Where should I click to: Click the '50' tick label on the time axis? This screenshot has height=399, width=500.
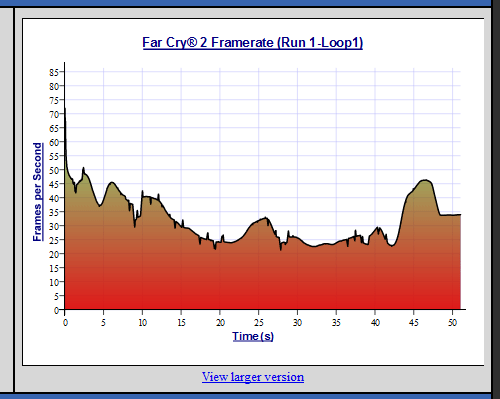tap(452, 322)
